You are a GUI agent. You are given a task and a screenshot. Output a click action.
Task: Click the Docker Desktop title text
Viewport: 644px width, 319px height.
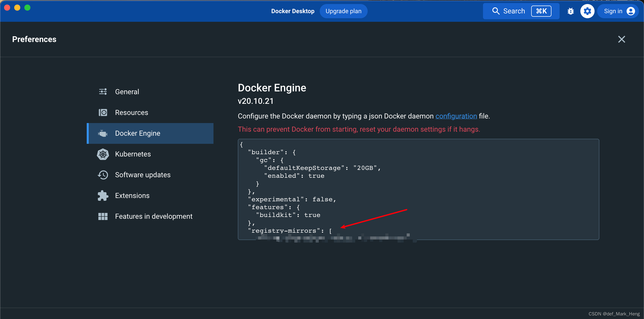pyautogui.click(x=293, y=11)
